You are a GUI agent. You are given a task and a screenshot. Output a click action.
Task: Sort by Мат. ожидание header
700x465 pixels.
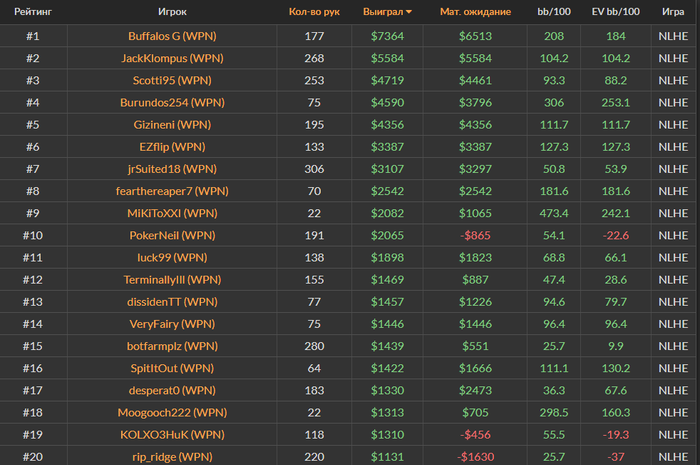(475, 12)
